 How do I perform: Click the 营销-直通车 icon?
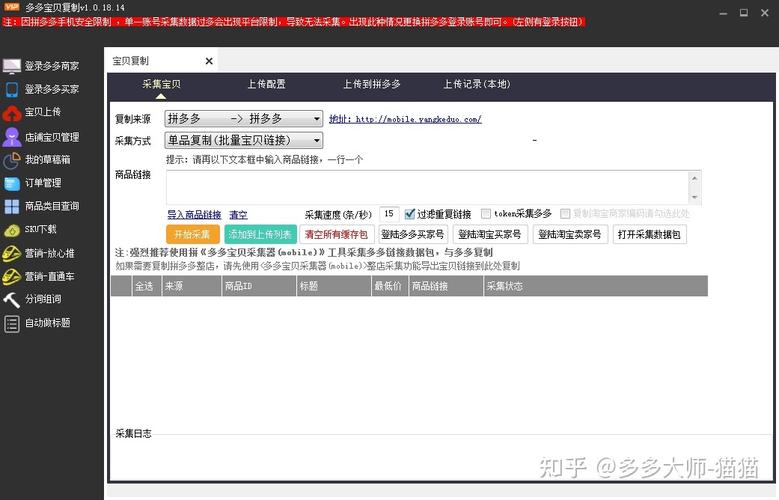[11, 276]
